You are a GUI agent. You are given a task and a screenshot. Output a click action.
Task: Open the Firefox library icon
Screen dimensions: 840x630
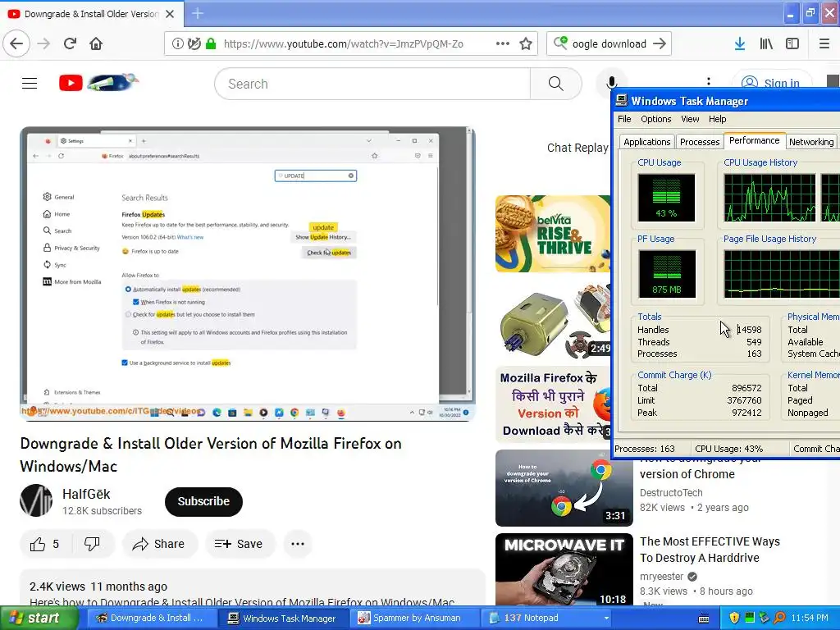(x=766, y=44)
